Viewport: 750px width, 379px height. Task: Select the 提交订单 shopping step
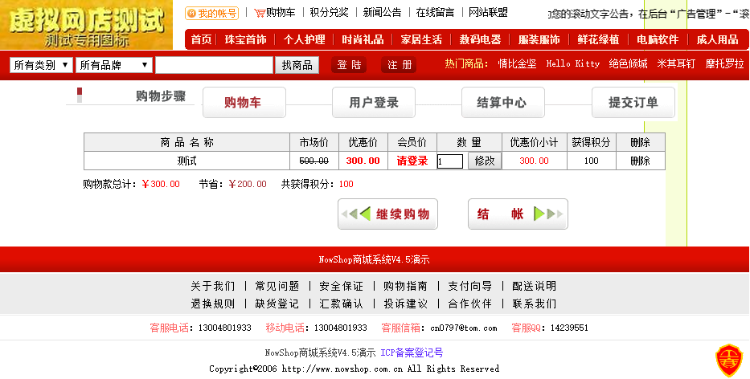click(x=633, y=102)
